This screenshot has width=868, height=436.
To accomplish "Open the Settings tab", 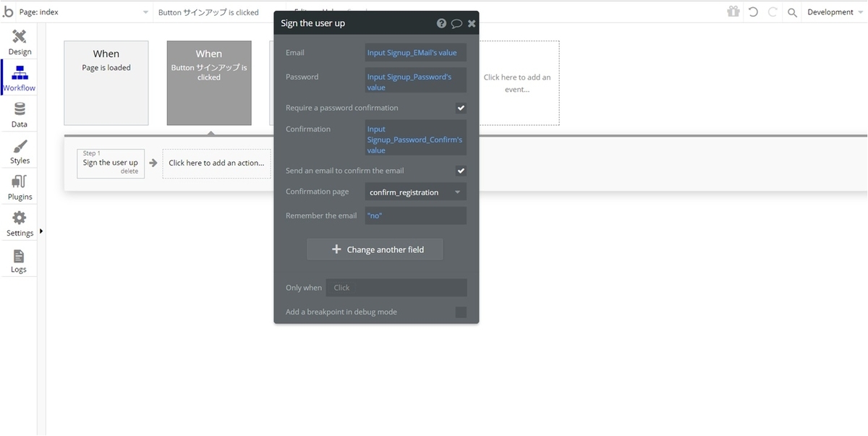I will [20, 223].
